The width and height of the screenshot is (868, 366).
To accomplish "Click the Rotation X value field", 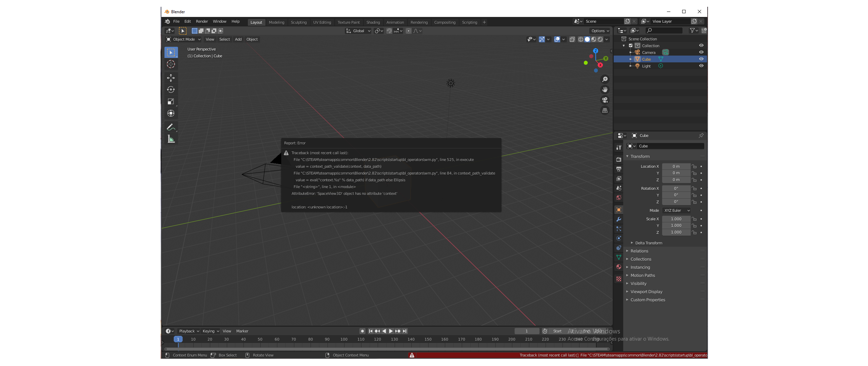I will [x=676, y=188].
